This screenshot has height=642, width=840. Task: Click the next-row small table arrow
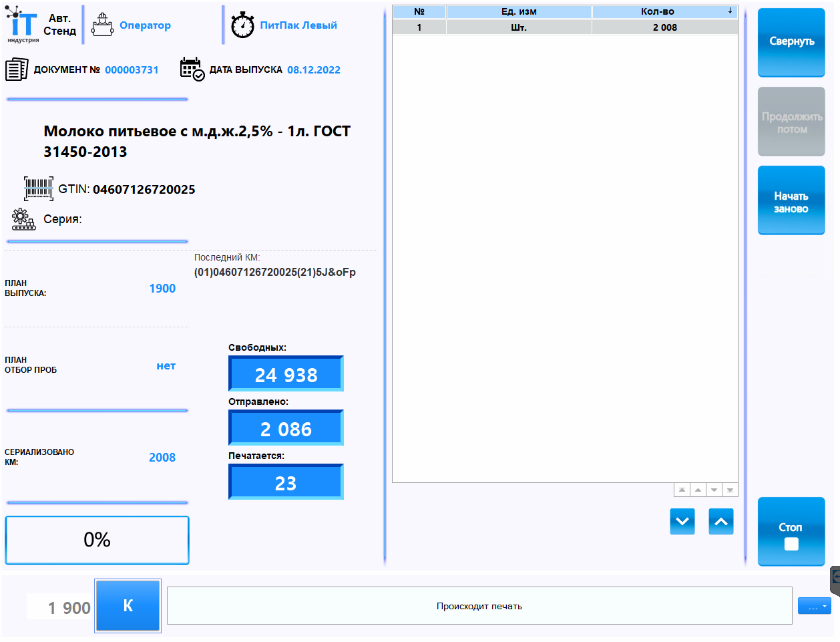pyautogui.click(x=714, y=490)
